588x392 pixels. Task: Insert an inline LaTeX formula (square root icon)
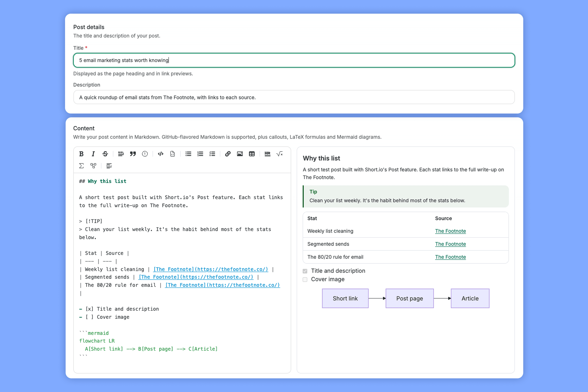pyautogui.click(x=279, y=154)
